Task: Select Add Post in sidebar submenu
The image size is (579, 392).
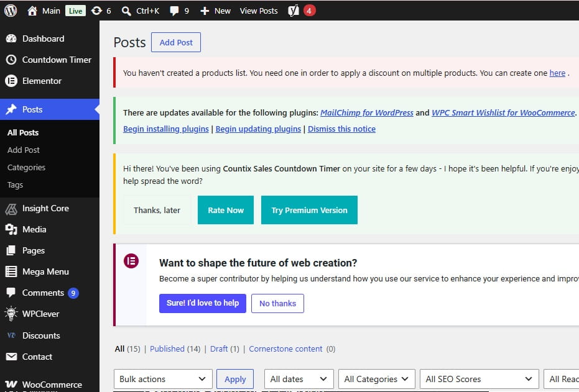Action: tap(23, 150)
